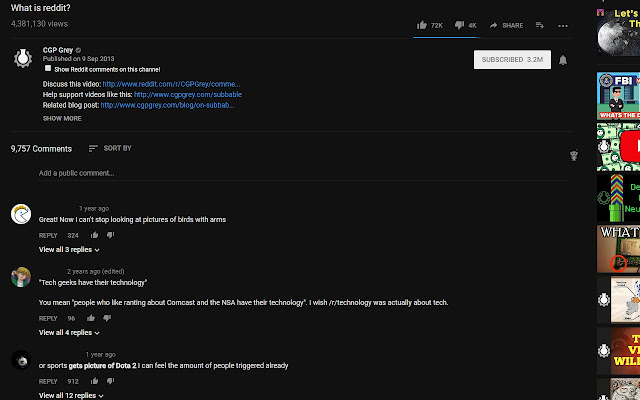Expand description with SHOW MORE

[62, 118]
